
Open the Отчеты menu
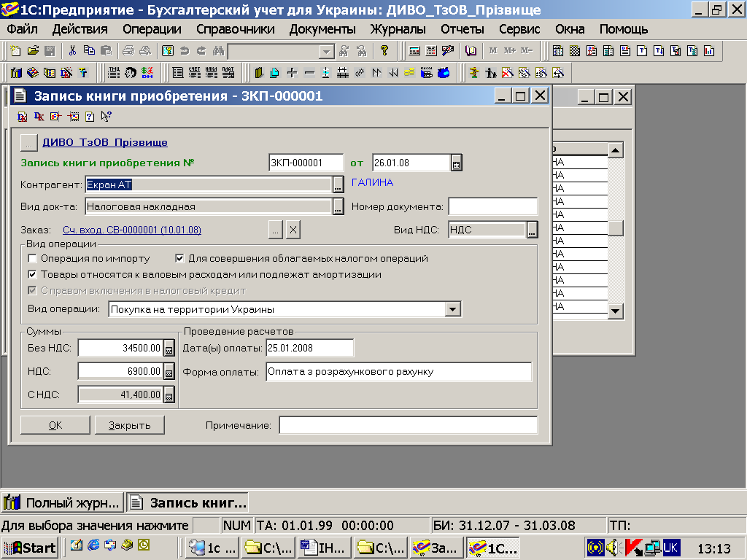(462, 29)
